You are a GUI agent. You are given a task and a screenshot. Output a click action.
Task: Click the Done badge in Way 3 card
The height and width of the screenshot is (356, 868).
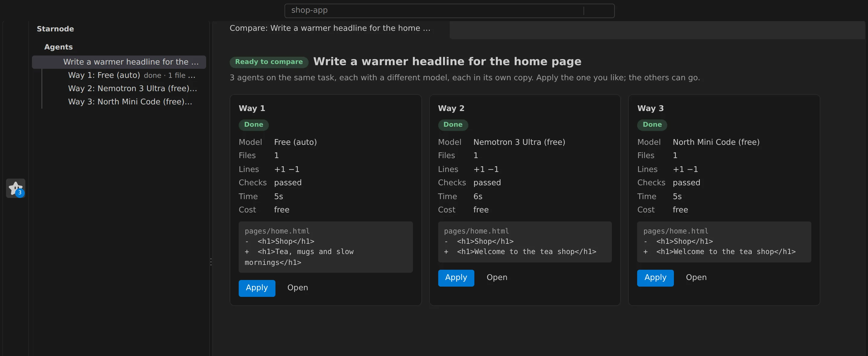pyautogui.click(x=652, y=125)
